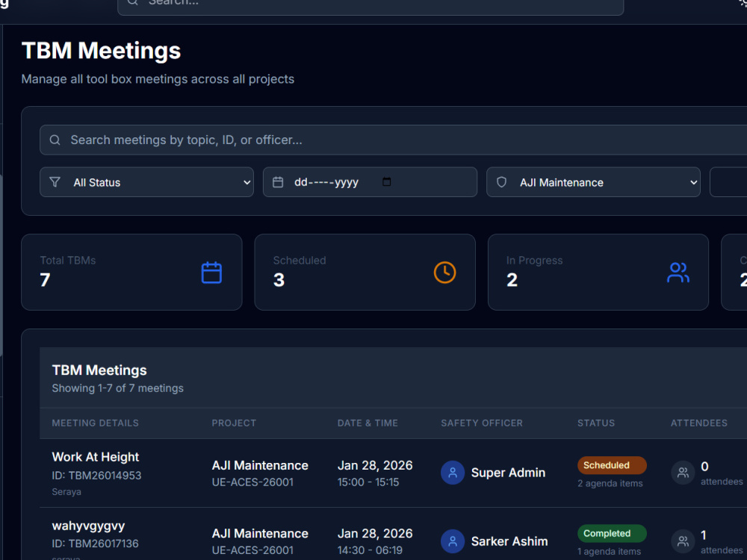Click the Attendees column header
Image resolution: width=747 pixels, height=560 pixels.
pos(699,423)
